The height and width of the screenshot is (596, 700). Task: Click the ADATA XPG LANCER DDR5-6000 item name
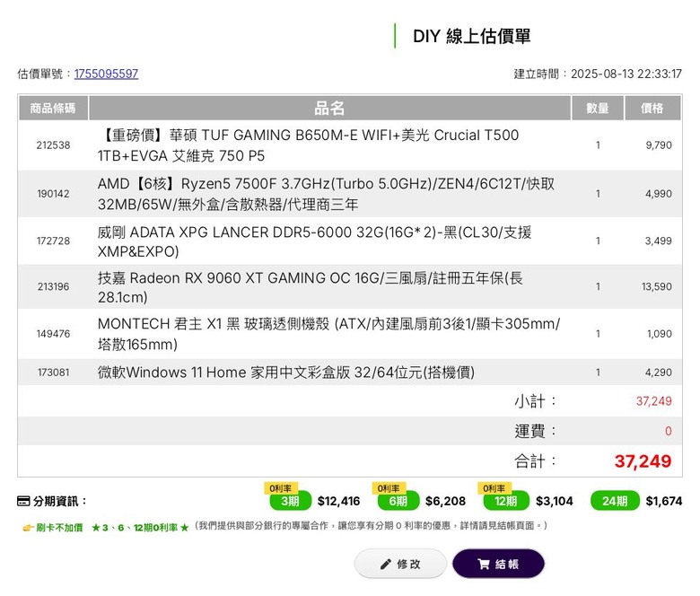click(314, 241)
